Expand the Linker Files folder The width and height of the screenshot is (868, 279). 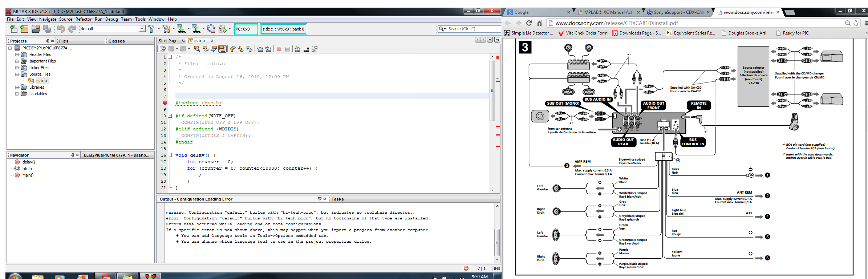coord(17,68)
